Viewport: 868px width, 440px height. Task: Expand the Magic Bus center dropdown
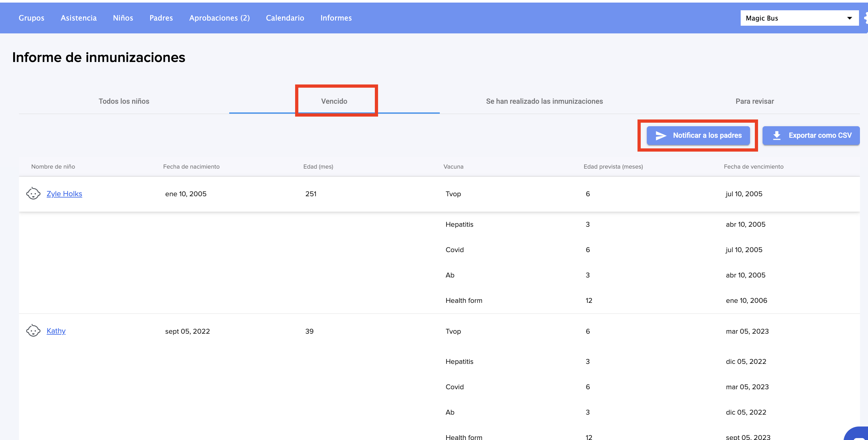click(x=799, y=18)
